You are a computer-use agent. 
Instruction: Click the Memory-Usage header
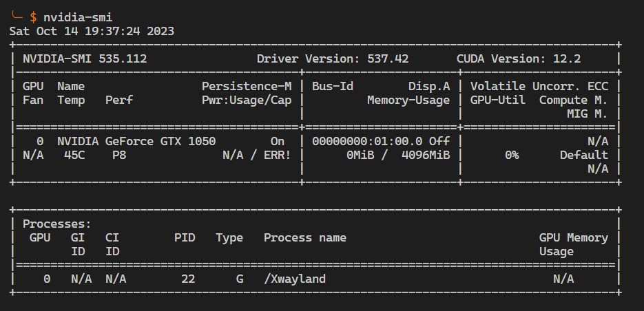click(408, 100)
